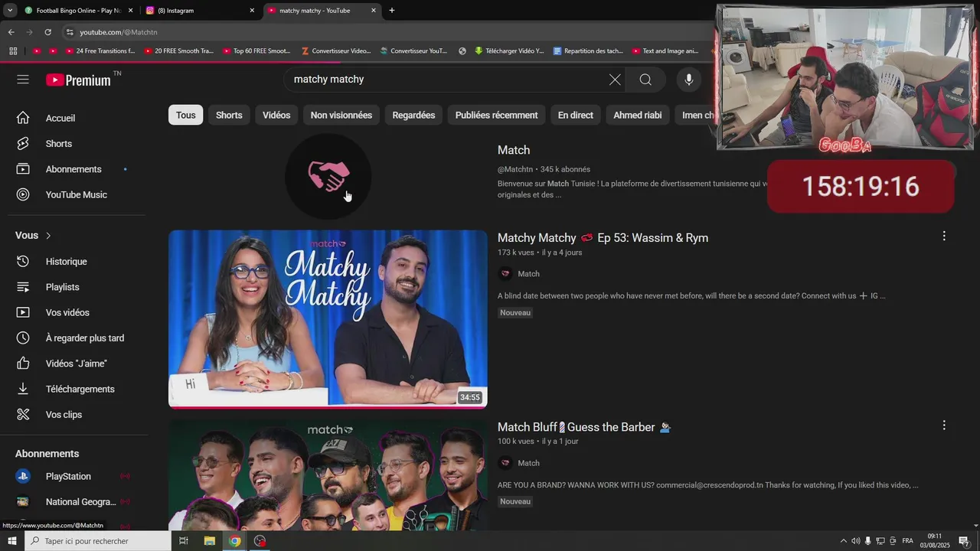Image resolution: width=980 pixels, height=551 pixels.
Task: Expand the Vous section chevron
Action: [48, 236]
